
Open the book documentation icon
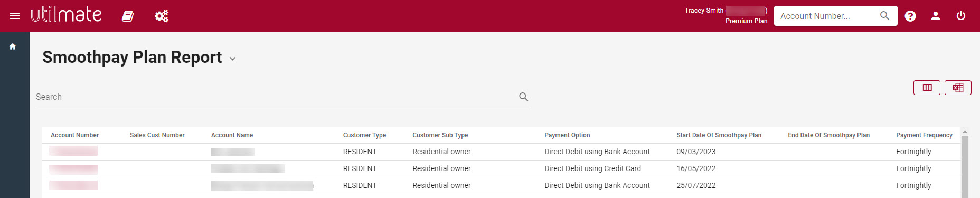(x=128, y=16)
